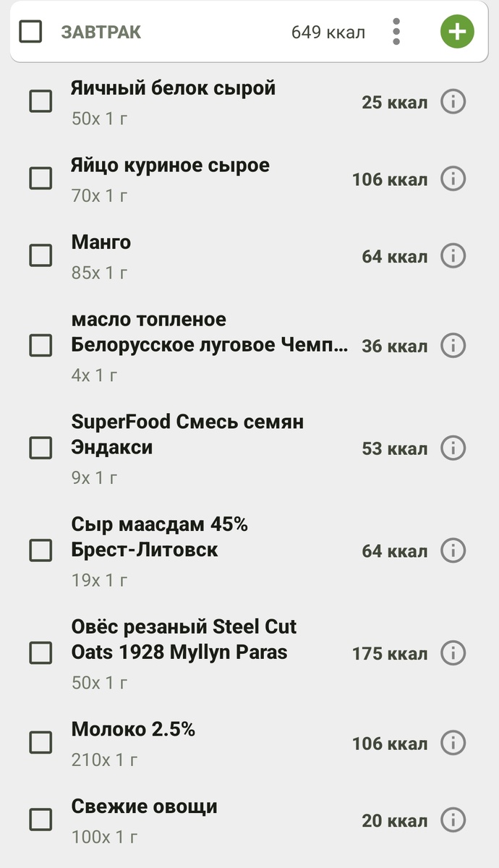499x868 pixels.
Task: Open nutrition info for Яичный белок сырой
Action: pyautogui.click(x=453, y=102)
